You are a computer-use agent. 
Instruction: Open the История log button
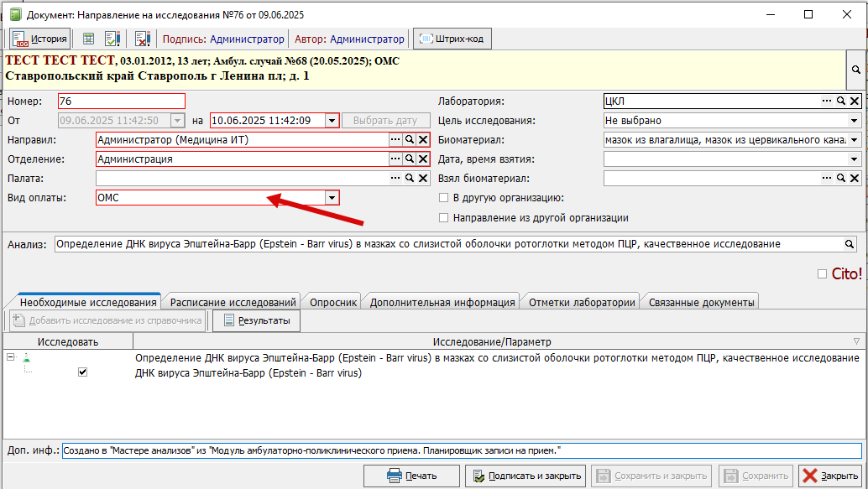[39, 39]
